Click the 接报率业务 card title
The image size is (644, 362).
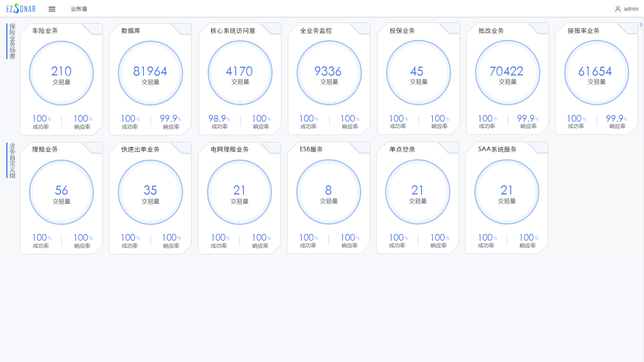click(583, 31)
